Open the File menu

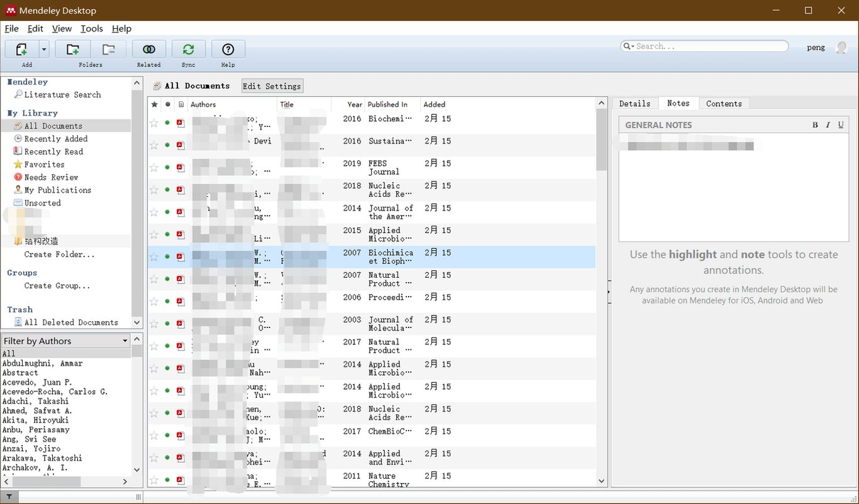point(12,28)
